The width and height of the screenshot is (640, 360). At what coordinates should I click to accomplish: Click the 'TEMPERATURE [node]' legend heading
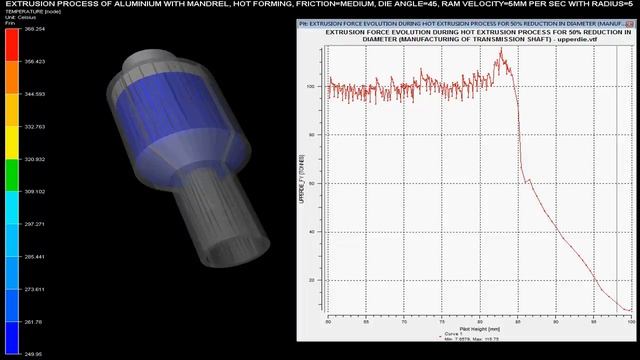33,12
